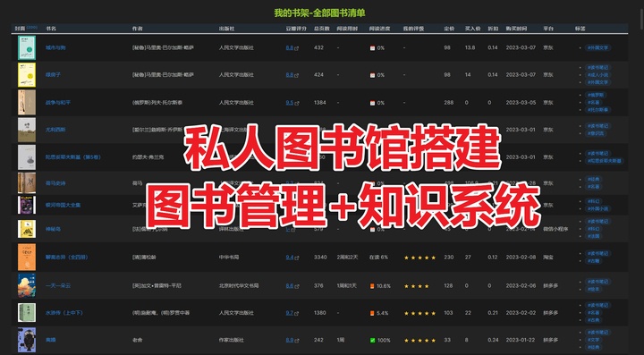
Task: Select #托尔斯泰 tag
Action: click(x=598, y=110)
